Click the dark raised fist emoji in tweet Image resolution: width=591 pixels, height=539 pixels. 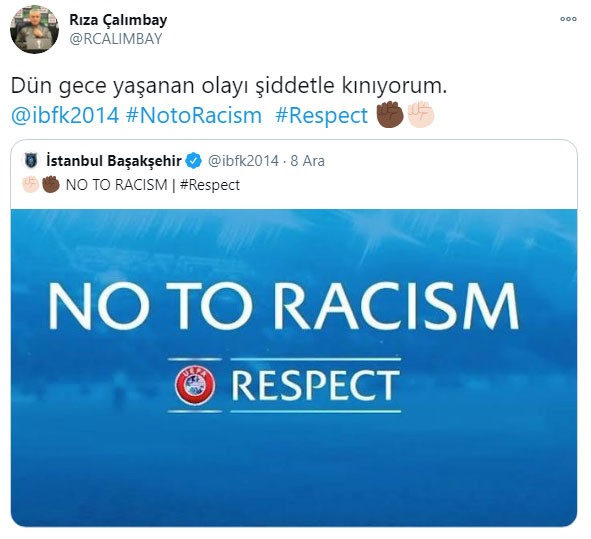(x=390, y=115)
